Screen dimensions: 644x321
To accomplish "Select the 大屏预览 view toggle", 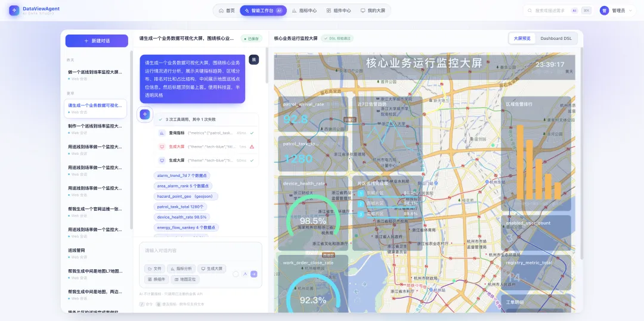I will (x=522, y=39).
